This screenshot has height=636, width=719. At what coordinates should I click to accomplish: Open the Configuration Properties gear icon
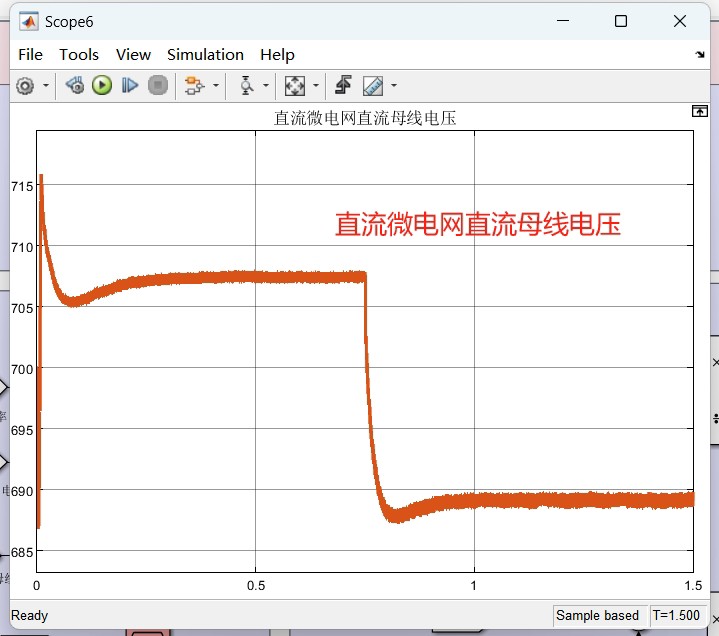tap(25, 86)
